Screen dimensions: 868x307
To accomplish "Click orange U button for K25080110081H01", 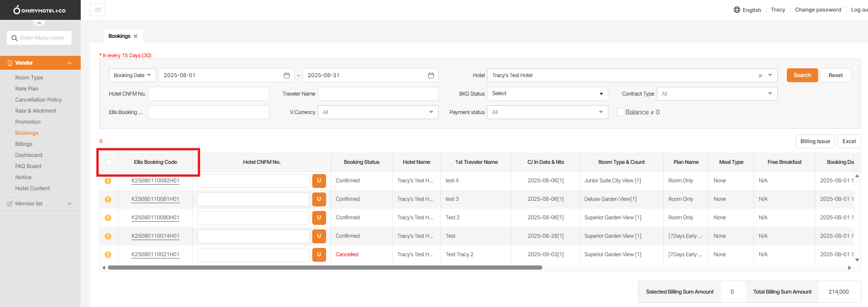I will tap(319, 199).
